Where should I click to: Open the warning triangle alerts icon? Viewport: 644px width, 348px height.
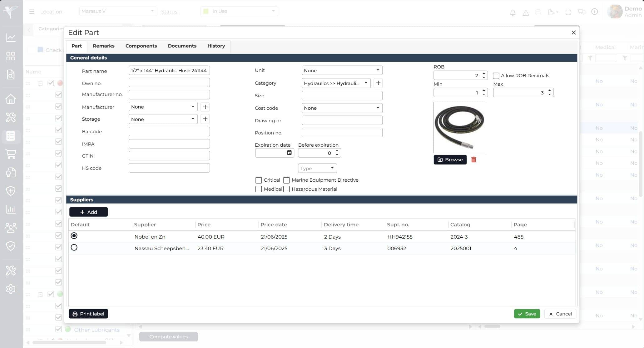coord(526,13)
